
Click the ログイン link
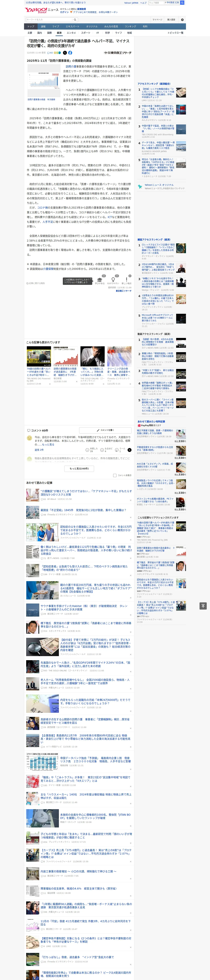click(64, 12)
